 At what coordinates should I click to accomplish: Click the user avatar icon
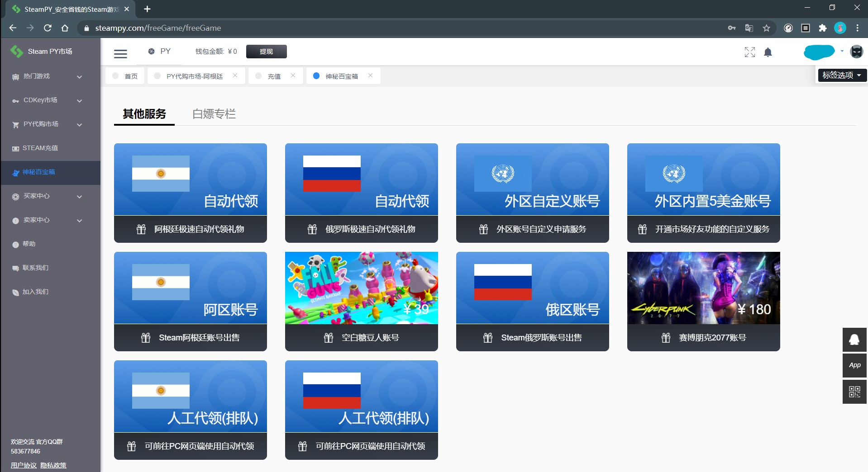(857, 52)
